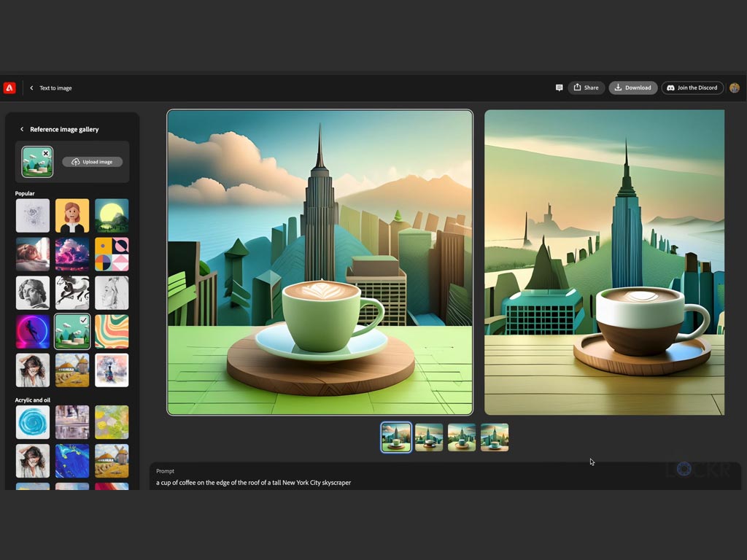This screenshot has height=560, width=747.
Task: Open the feedback comment icon
Action: 559,87
